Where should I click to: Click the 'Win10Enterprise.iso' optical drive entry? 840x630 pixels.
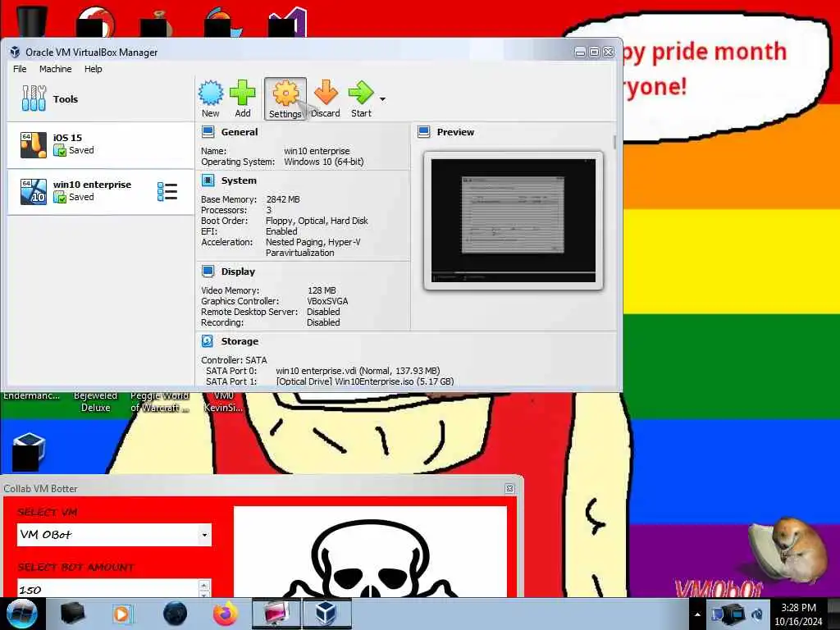click(x=365, y=381)
